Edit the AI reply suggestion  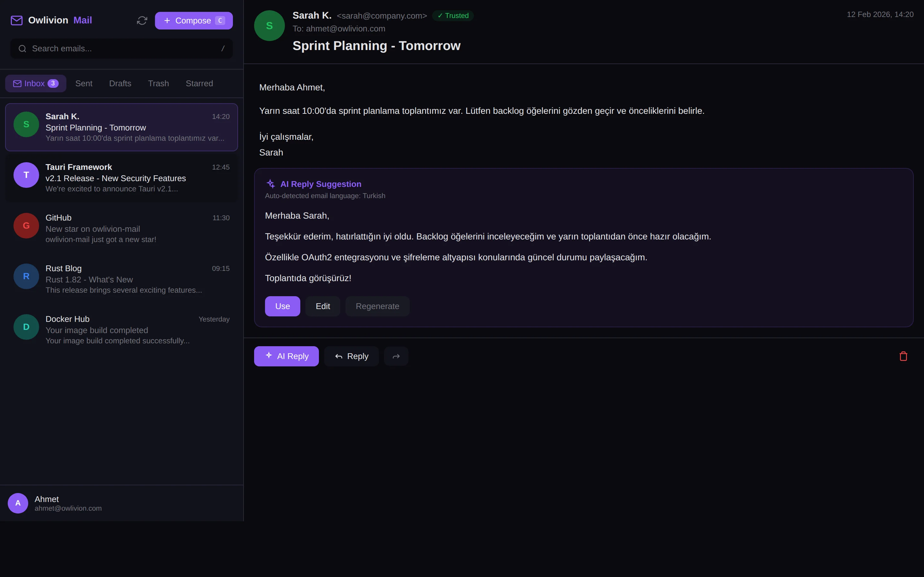click(x=323, y=306)
